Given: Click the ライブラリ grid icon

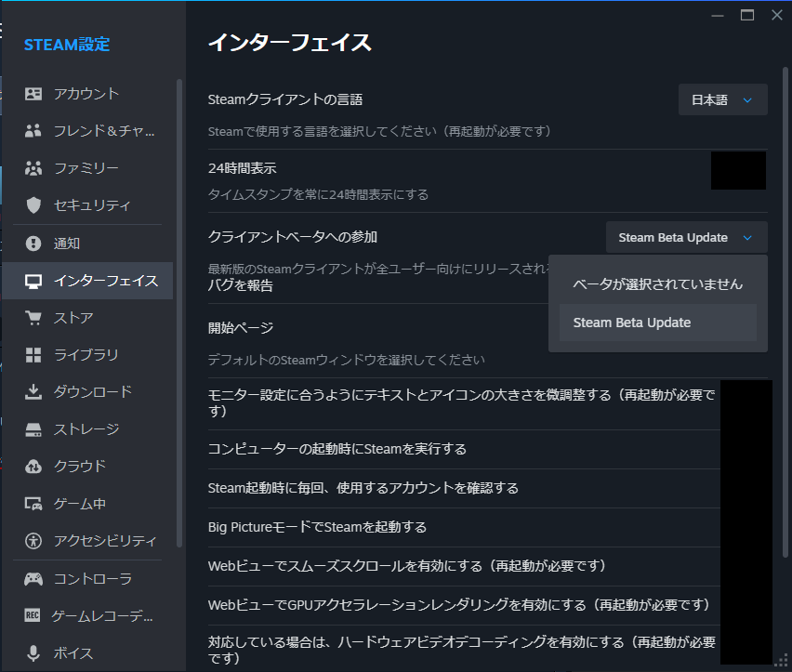Looking at the screenshot, I should click(x=33, y=355).
